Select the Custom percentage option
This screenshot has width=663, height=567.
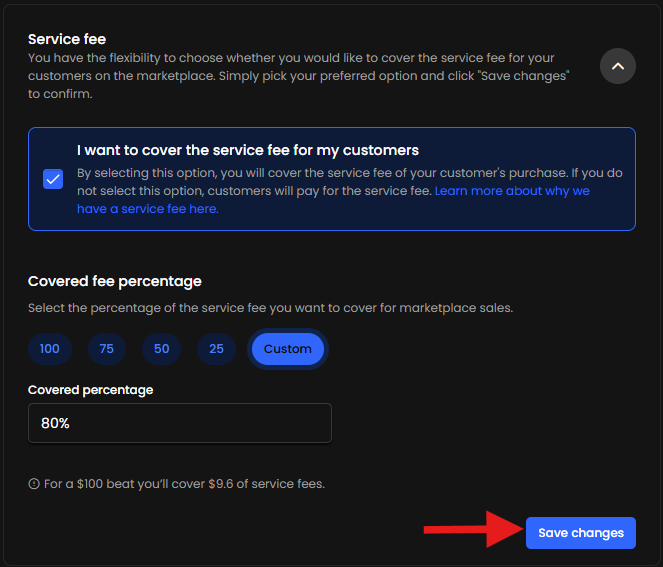coord(288,349)
